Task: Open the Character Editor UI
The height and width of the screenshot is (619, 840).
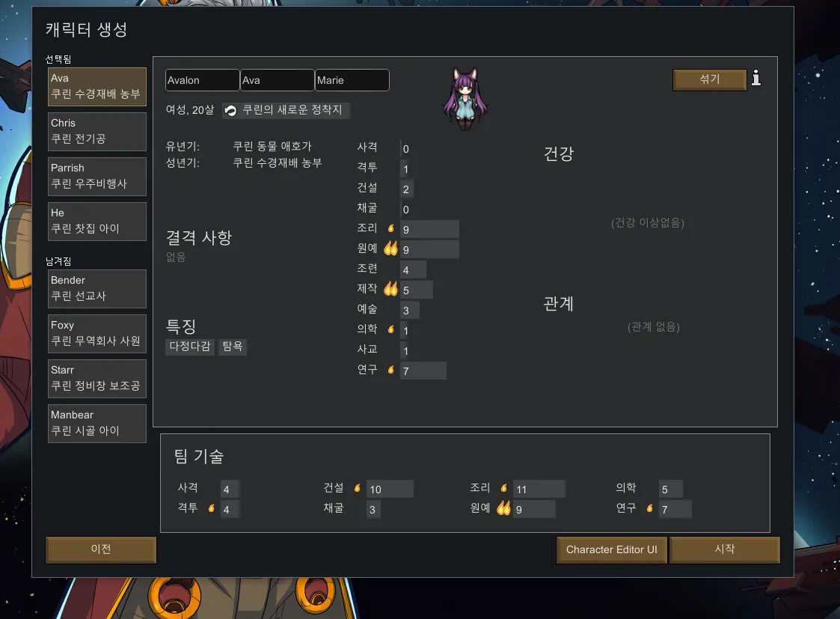Action: tap(611, 549)
